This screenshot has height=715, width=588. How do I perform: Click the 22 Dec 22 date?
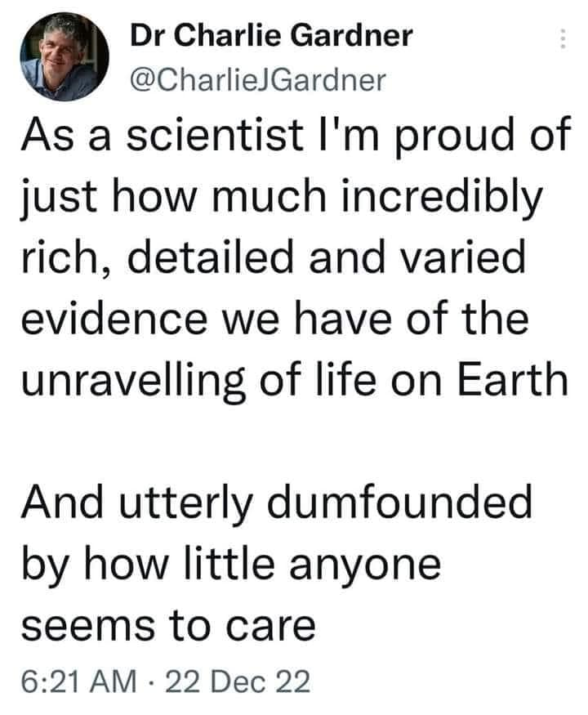click(238, 681)
